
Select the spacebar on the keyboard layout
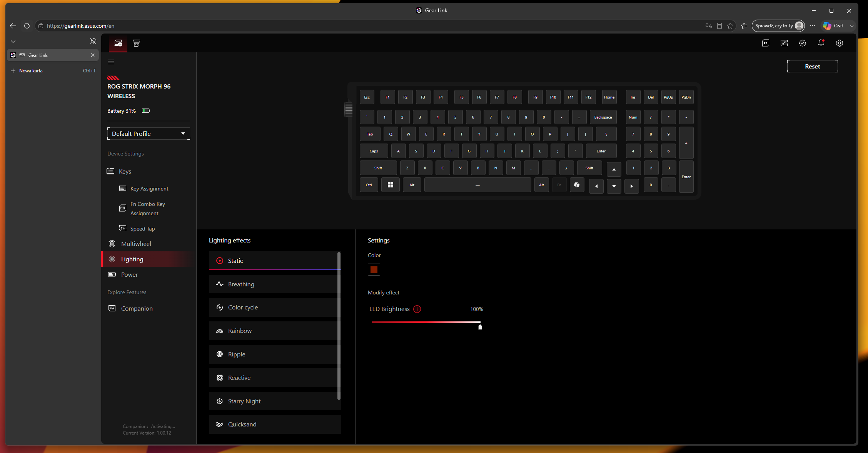pyautogui.click(x=477, y=185)
